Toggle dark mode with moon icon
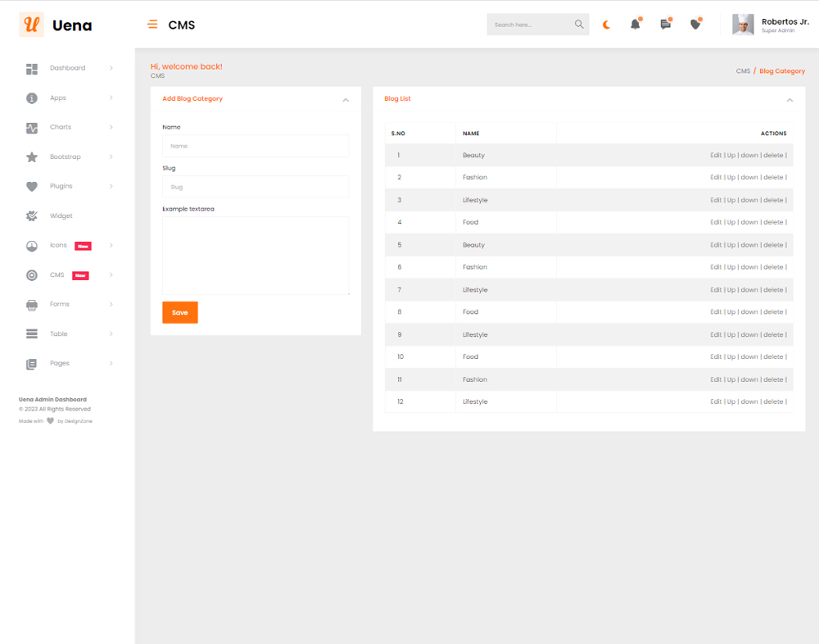Screen dimensions: 819x644 tap(606, 25)
